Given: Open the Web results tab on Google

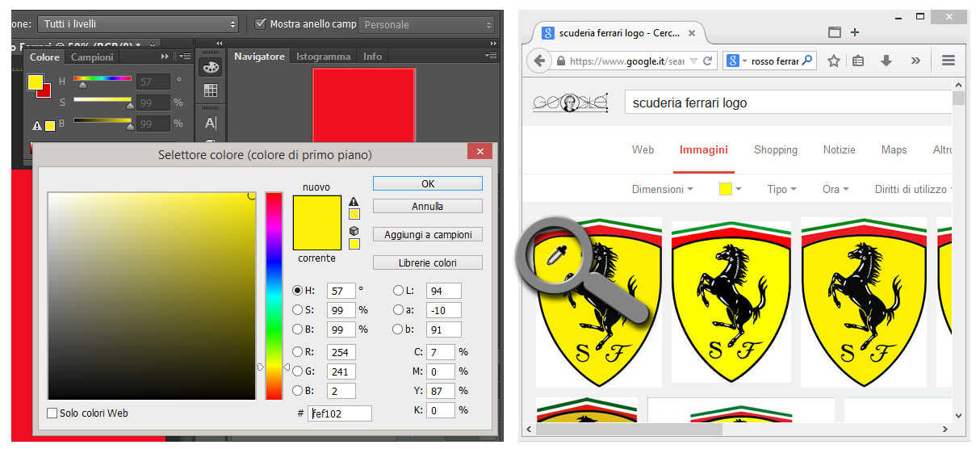Looking at the screenshot, I should tap(643, 149).
